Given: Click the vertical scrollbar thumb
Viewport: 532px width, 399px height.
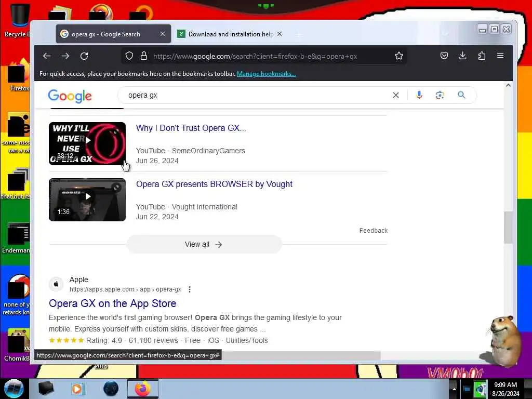Looking at the screenshot, I should click(508, 228).
